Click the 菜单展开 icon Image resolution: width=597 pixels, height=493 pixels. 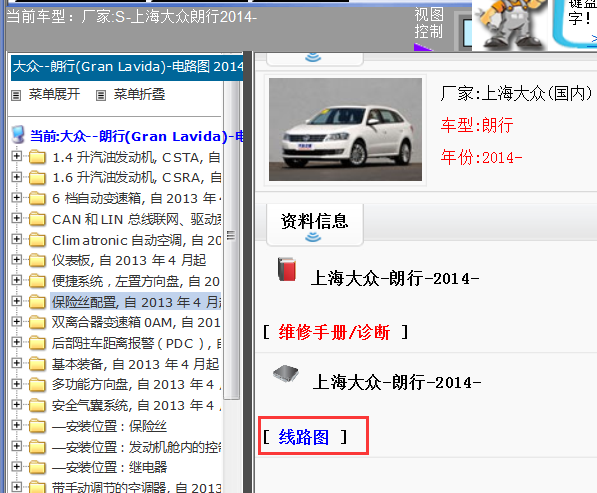coord(16,95)
